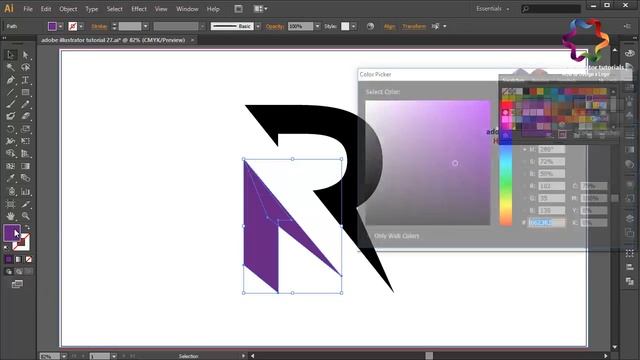Pick the Line Segment tool
The image size is (640, 360).
pos(11,92)
